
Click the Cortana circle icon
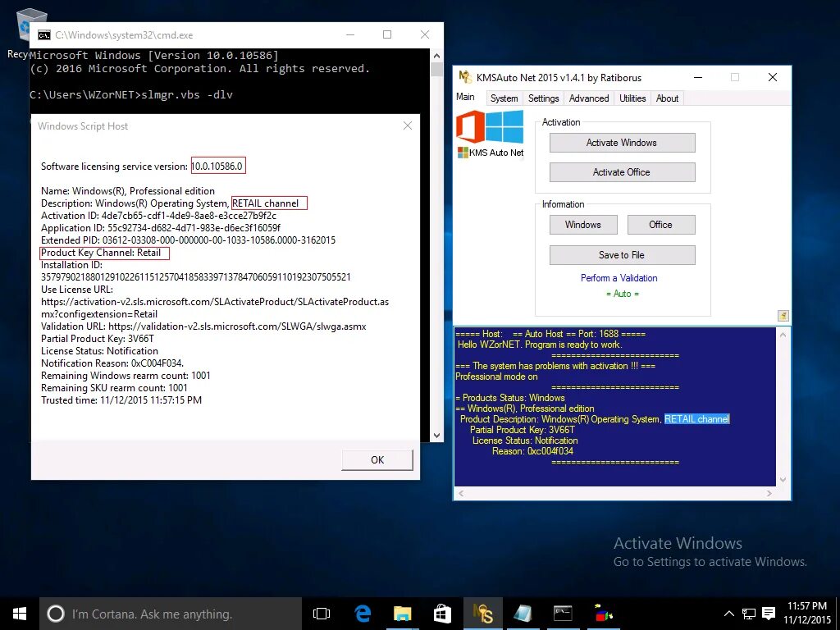[55, 614]
